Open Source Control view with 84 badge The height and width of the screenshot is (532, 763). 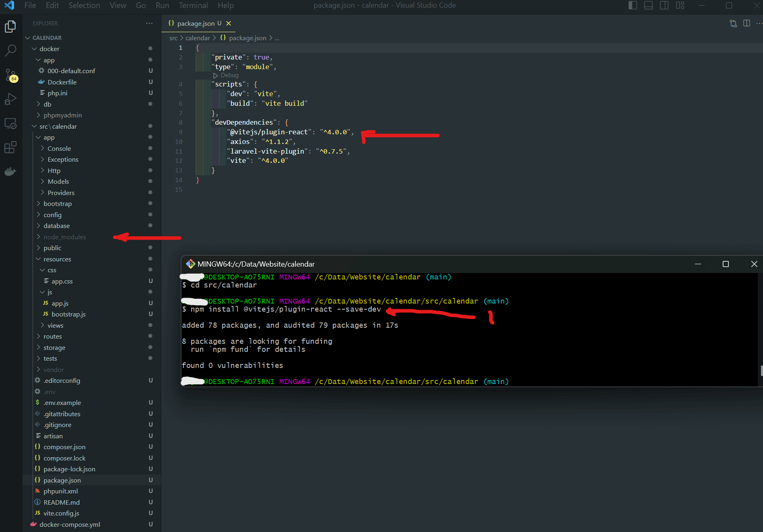pos(10,75)
